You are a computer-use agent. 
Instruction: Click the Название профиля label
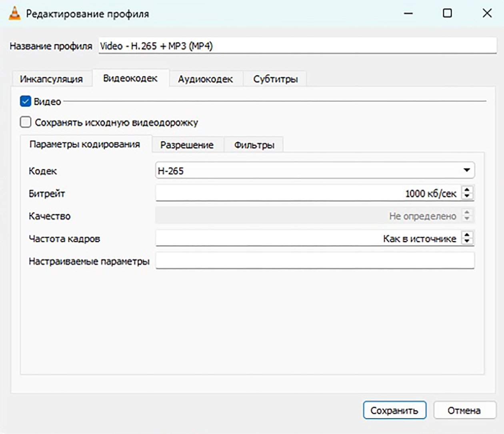point(51,46)
